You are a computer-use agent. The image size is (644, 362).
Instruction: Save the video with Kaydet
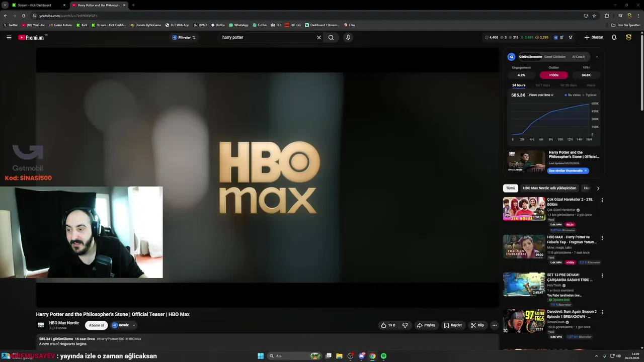pos(453,325)
